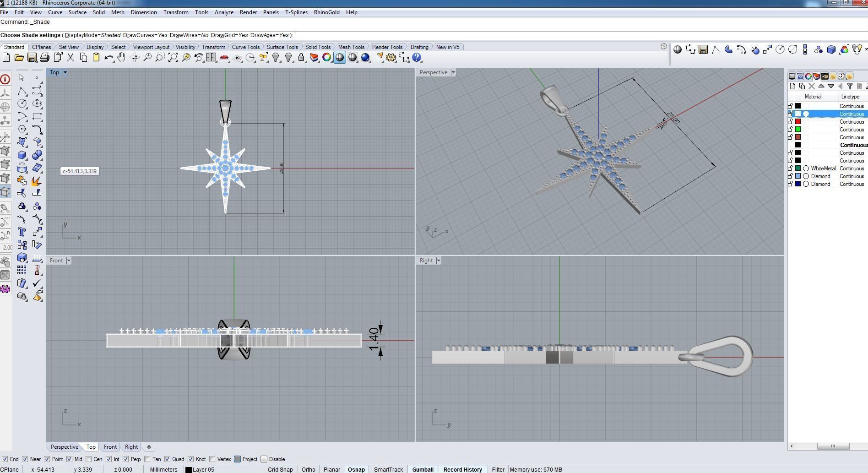The image size is (868, 473).
Task: Open the Surface menu
Action: (x=77, y=12)
